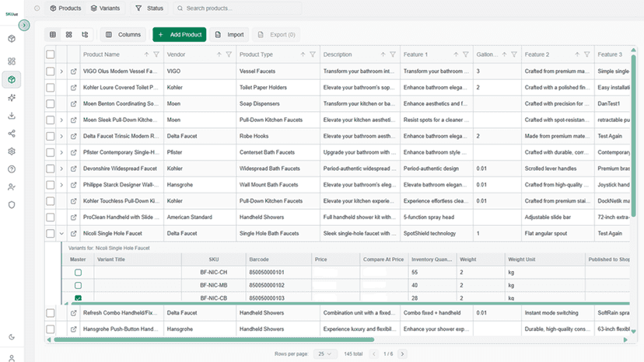Screen dimensions: 644x362
Task: Open the shield security icon in sidebar
Action: (12, 205)
